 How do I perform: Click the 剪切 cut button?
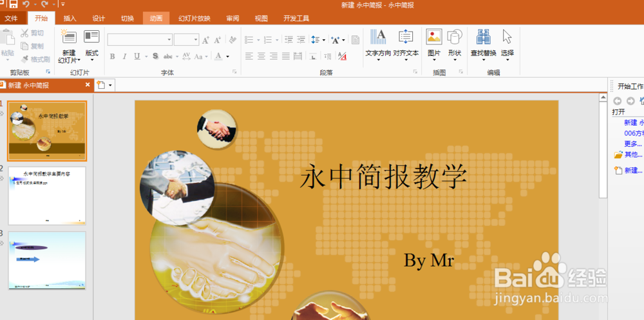click(32, 33)
